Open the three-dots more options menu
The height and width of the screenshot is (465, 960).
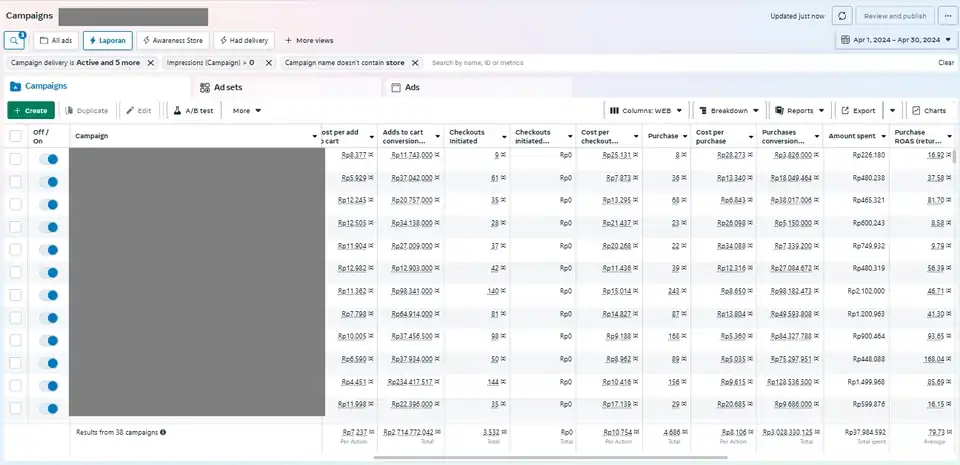(x=948, y=16)
